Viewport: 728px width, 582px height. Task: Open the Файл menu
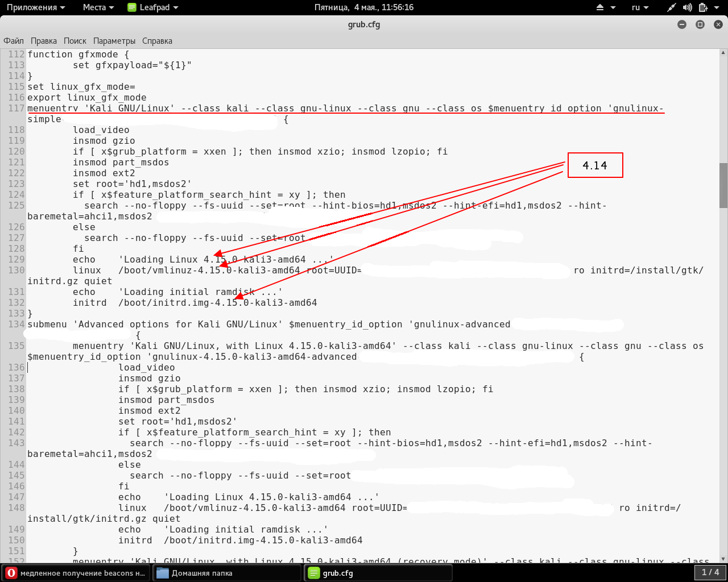14,41
